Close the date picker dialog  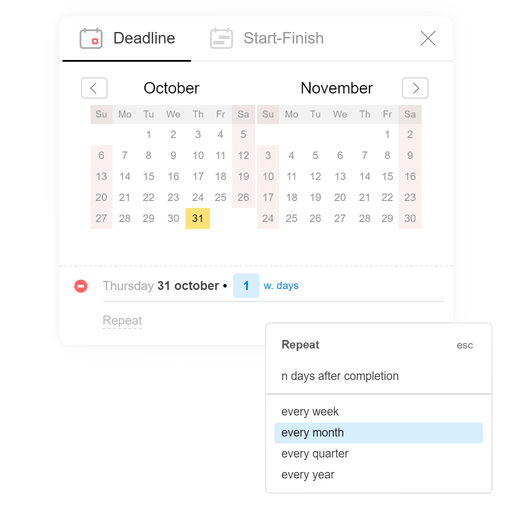coord(428,38)
